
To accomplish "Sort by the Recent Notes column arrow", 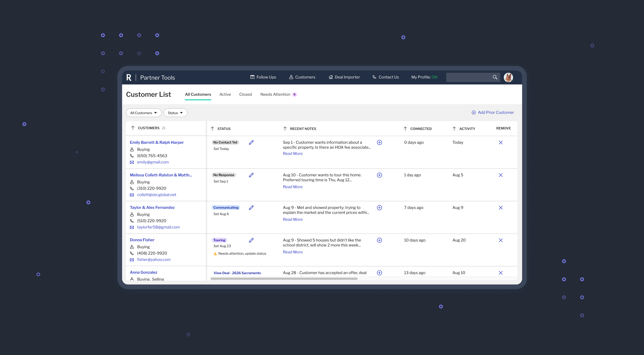I will pyautogui.click(x=285, y=129).
